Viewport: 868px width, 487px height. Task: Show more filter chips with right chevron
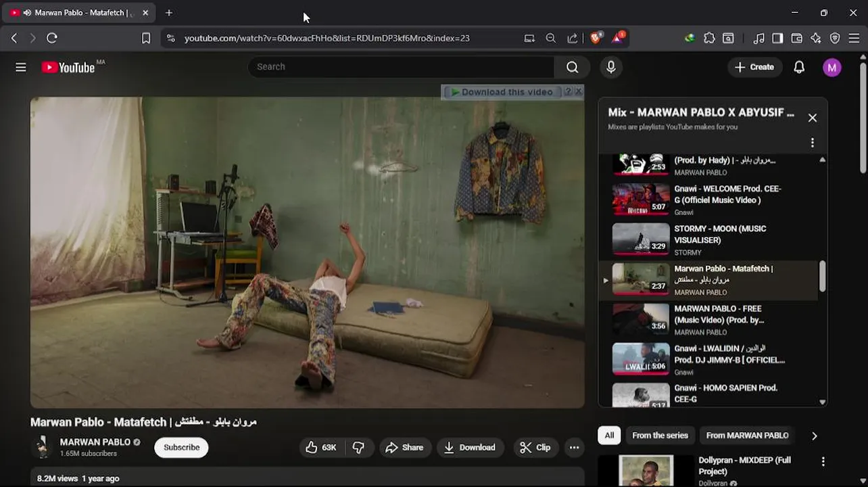[x=814, y=436]
